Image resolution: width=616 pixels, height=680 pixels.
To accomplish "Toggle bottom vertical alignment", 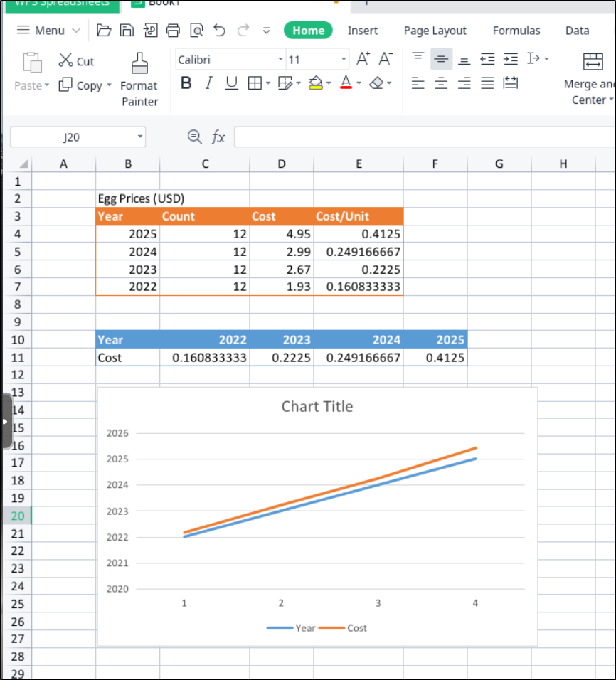I will click(x=464, y=60).
